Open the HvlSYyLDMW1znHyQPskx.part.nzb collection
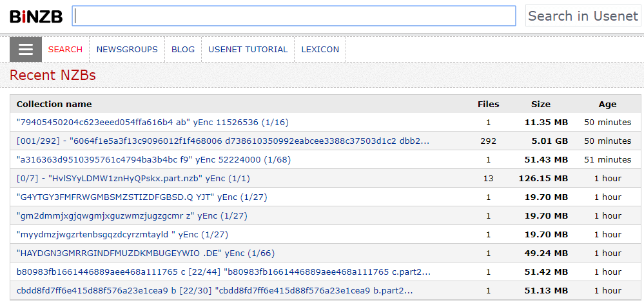The width and height of the screenshot is (644, 307). [133, 178]
